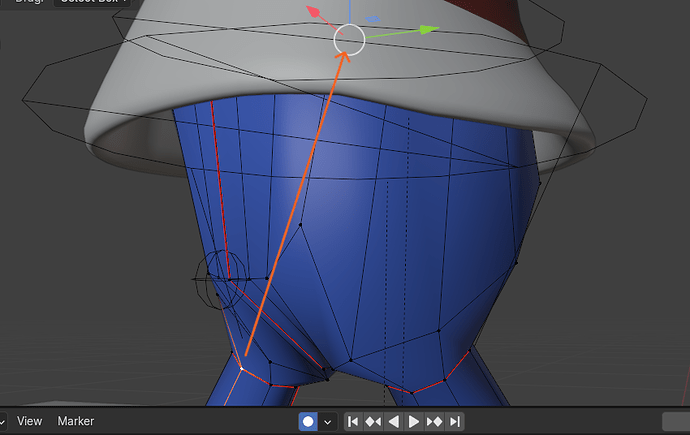Grab the red X-axis gizmo arrow

313,11
